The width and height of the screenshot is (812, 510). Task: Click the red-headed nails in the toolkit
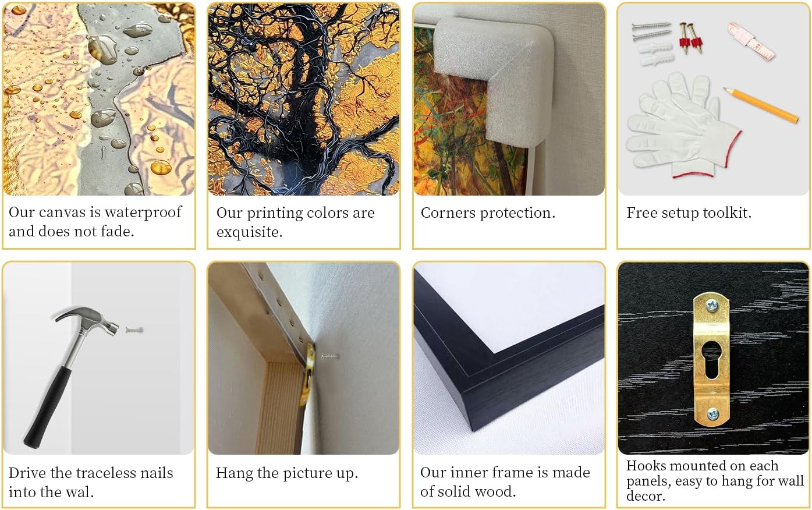pos(691,37)
